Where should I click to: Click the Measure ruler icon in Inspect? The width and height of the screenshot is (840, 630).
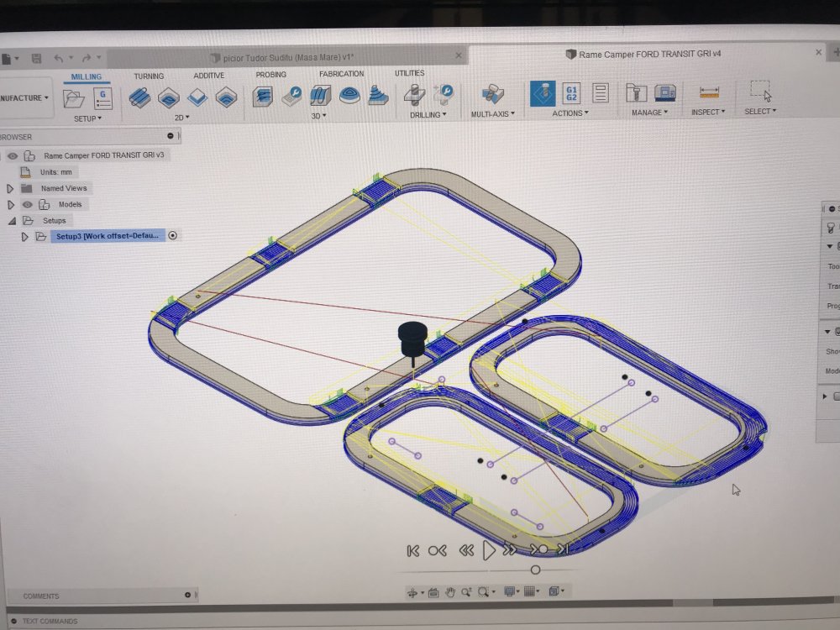(709, 92)
